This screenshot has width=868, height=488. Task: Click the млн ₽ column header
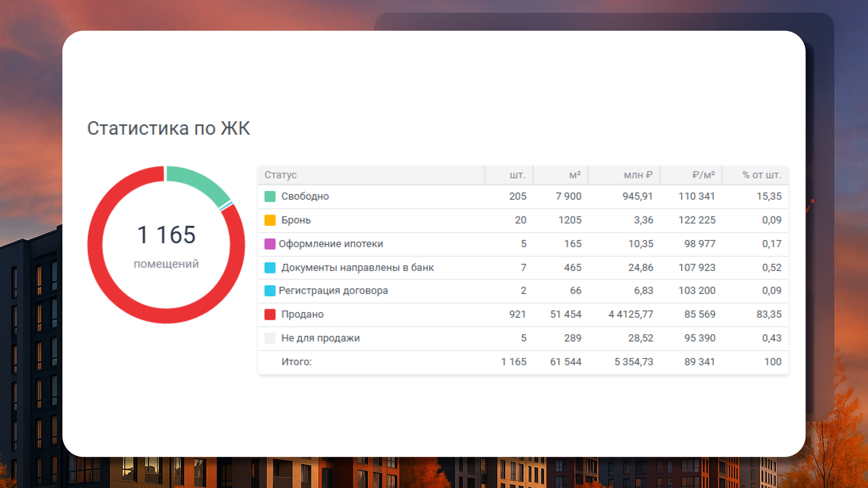(638, 175)
